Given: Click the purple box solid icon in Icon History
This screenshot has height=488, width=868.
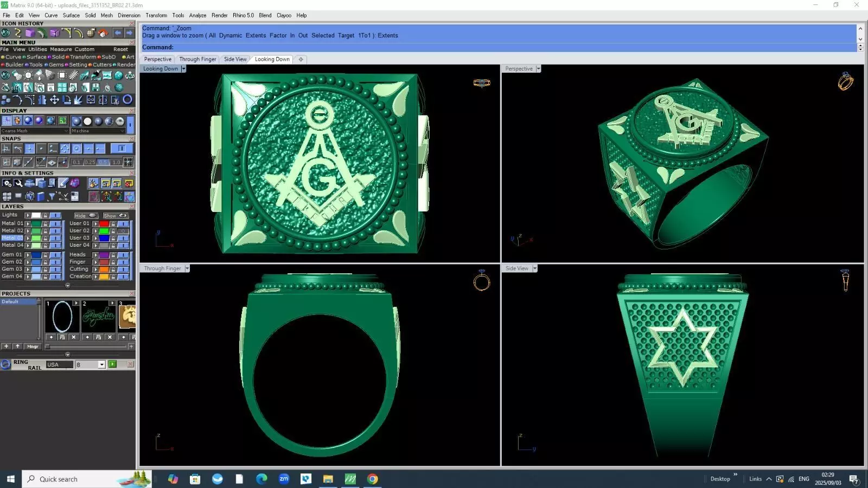Looking at the screenshot, I should point(30,33).
